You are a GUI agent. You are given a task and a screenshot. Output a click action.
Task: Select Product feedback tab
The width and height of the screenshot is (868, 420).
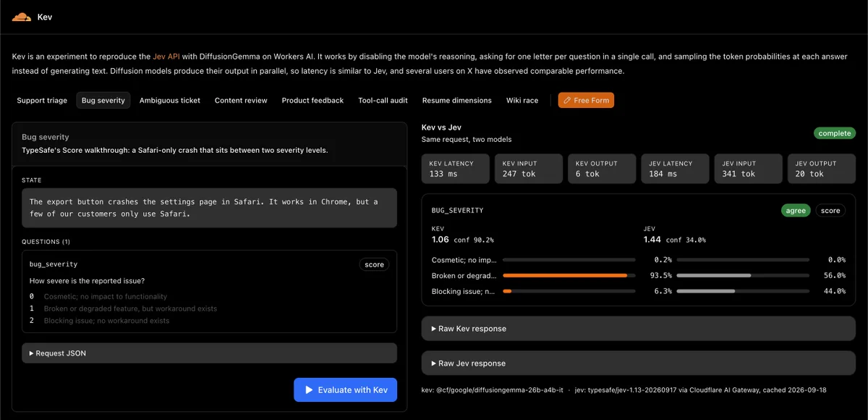pos(312,101)
